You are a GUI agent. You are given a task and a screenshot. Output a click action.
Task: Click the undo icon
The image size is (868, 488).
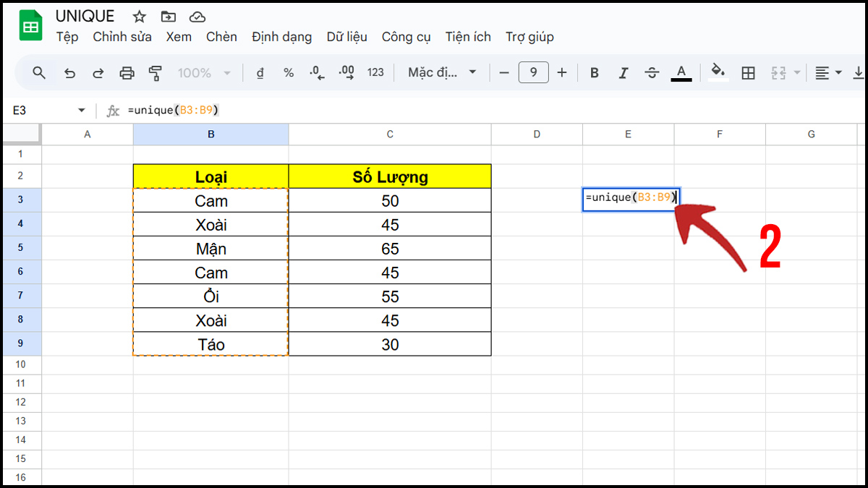69,72
